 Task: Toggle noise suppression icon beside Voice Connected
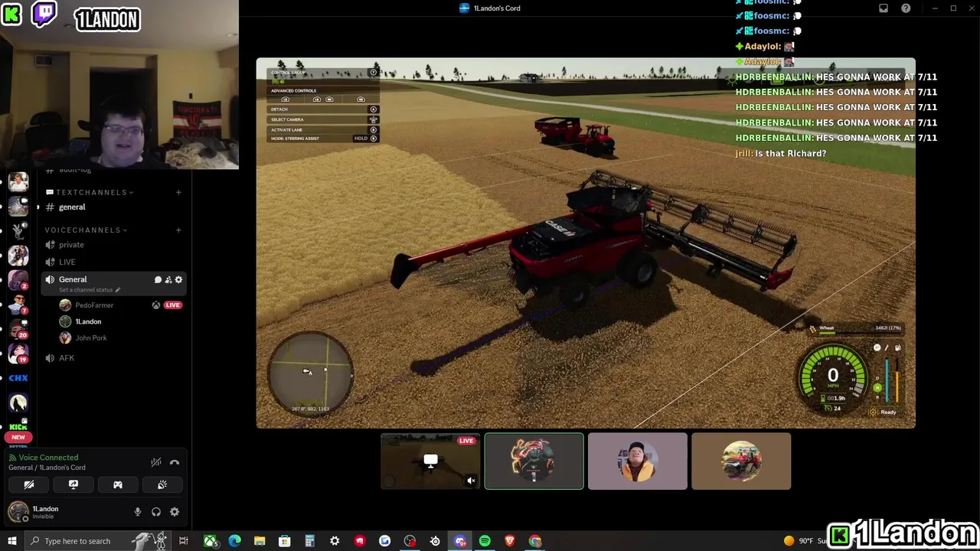pyautogui.click(x=156, y=462)
